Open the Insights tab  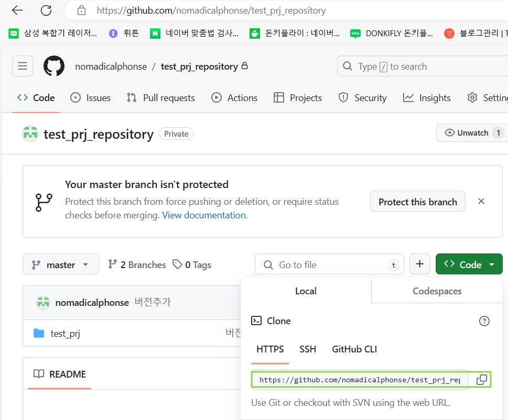tap(427, 98)
